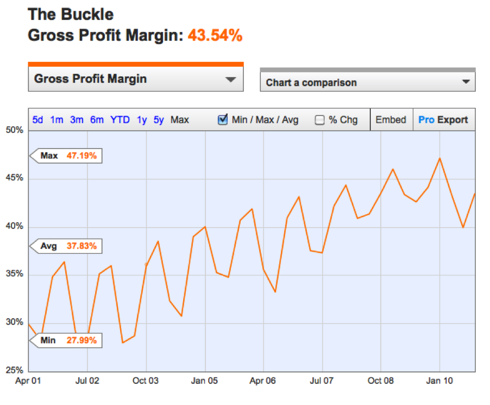This screenshot has height=405, width=490.
Task: Select the 5y time range
Action: click(159, 120)
